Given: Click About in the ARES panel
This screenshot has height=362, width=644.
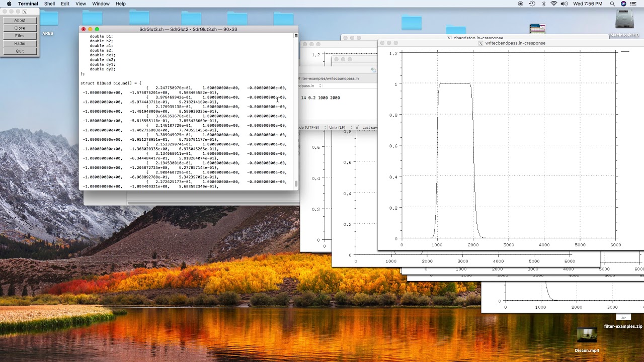Looking at the screenshot, I should click(x=20, y=21).
